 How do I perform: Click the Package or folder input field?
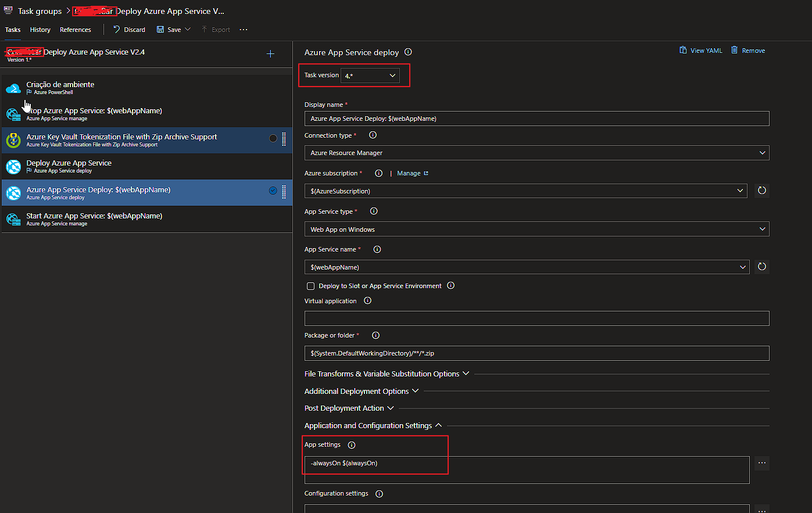click(x=535, y=353)
